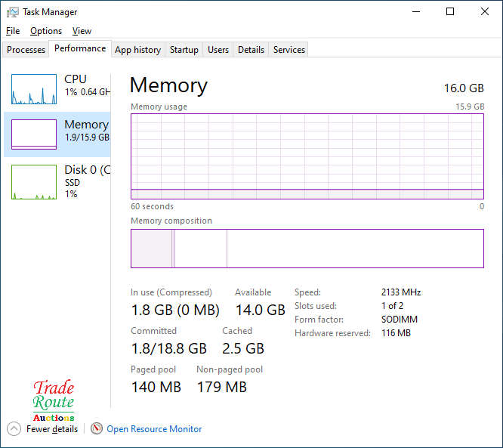The width and height of the screenshot is (503, 448).
Task: Click the Fewer details button label
Action: tap(52, 429)
